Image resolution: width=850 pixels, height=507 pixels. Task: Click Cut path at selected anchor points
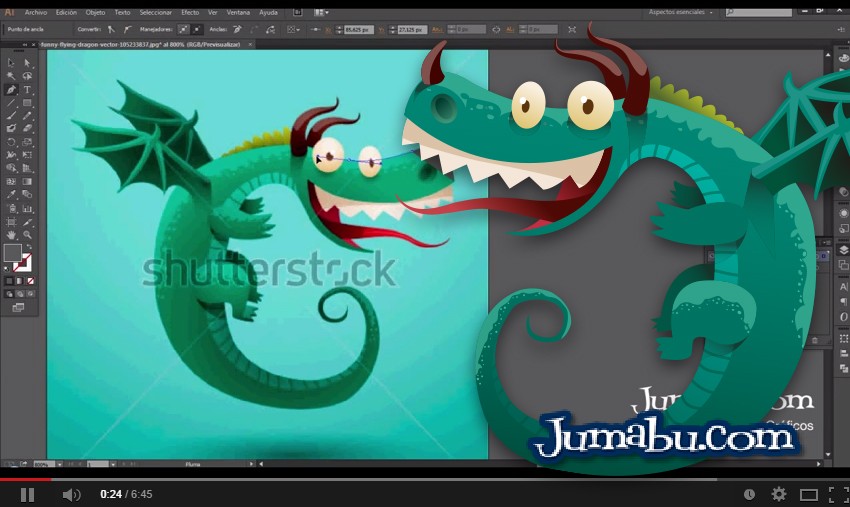(271, 29)
